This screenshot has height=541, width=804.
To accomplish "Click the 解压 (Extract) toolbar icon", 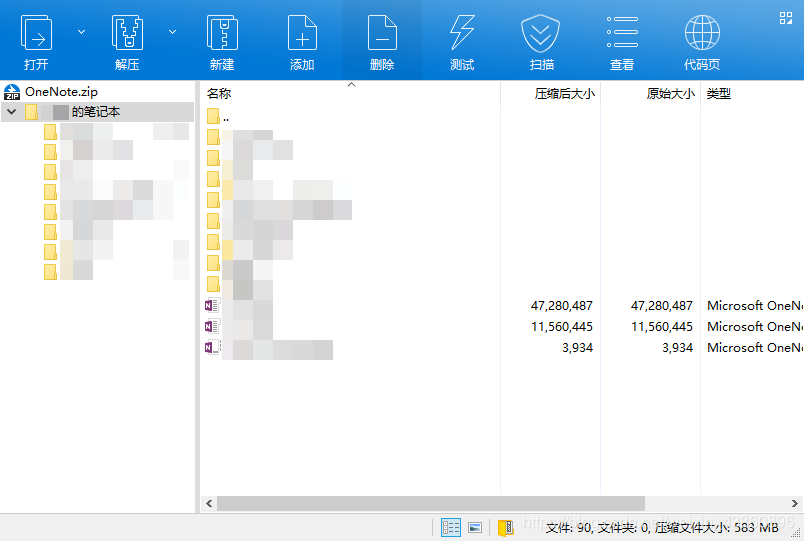I will [127, 33].
